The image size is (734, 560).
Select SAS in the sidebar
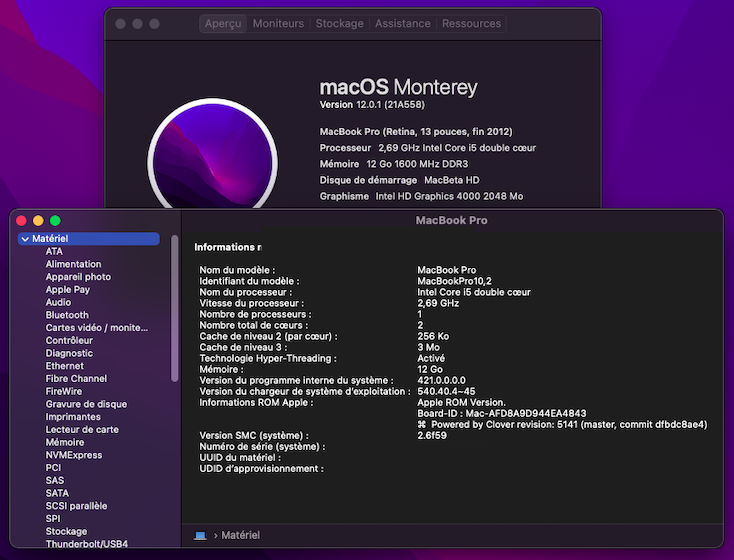(x=54, y=480)
